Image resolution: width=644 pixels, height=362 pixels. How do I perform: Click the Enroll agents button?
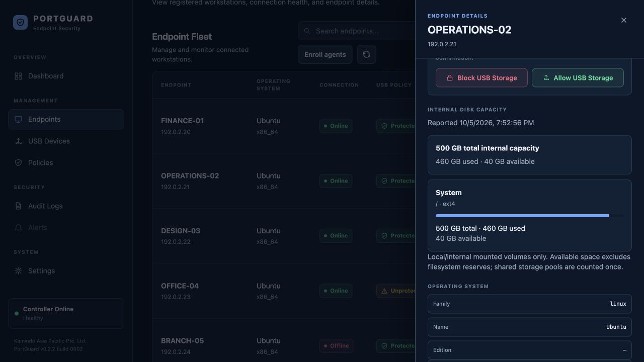click(x=325, y=54)
